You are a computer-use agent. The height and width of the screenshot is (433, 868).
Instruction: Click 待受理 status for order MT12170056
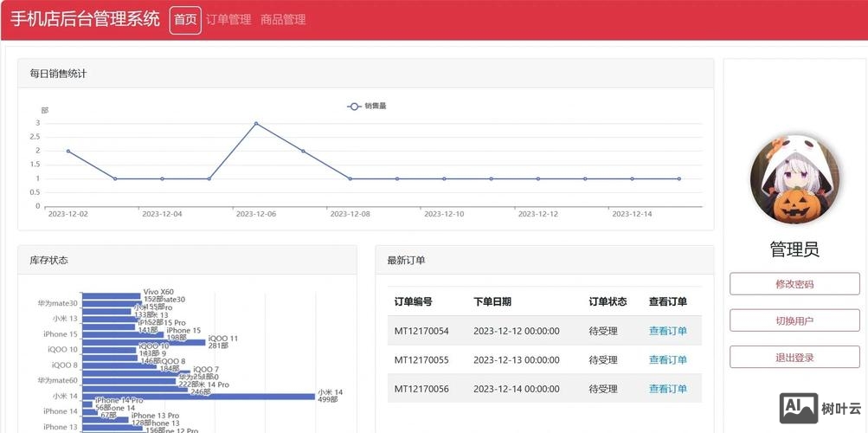[x=603, y=389]
